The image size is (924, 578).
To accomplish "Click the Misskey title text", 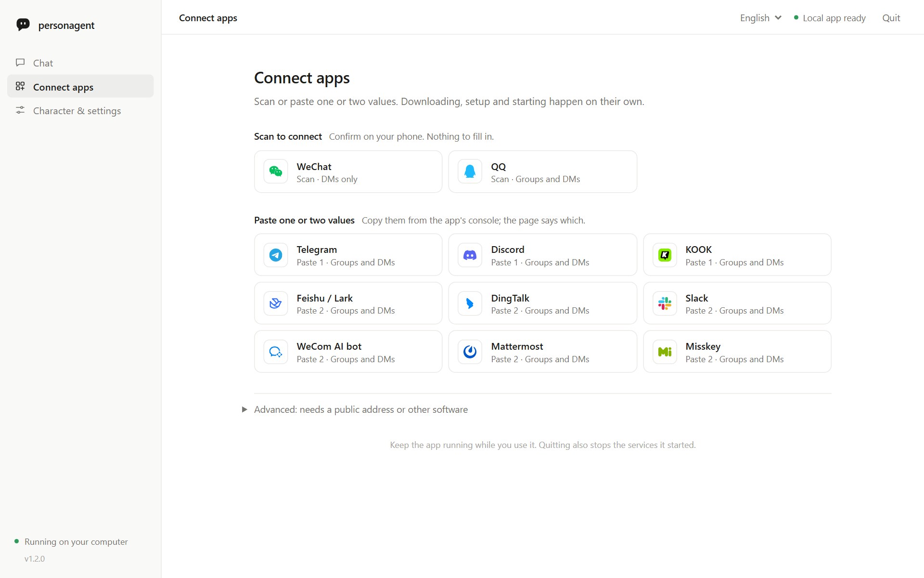I will pyautogui.click(x=703, y=346).
